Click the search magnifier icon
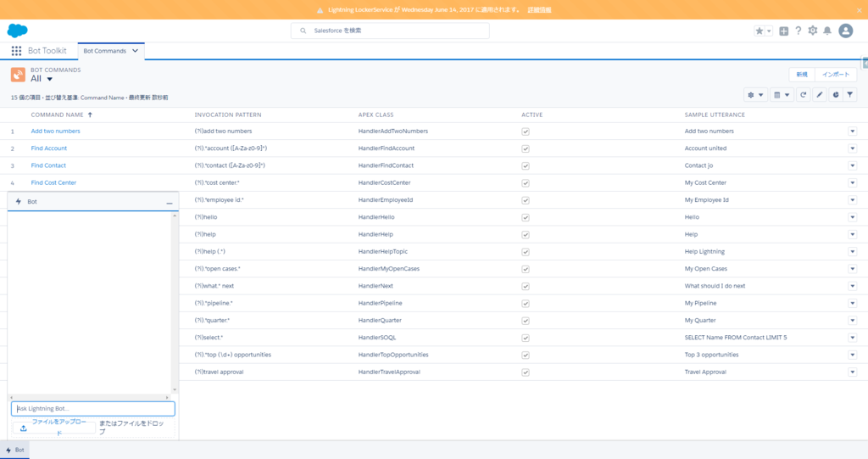 303,31
